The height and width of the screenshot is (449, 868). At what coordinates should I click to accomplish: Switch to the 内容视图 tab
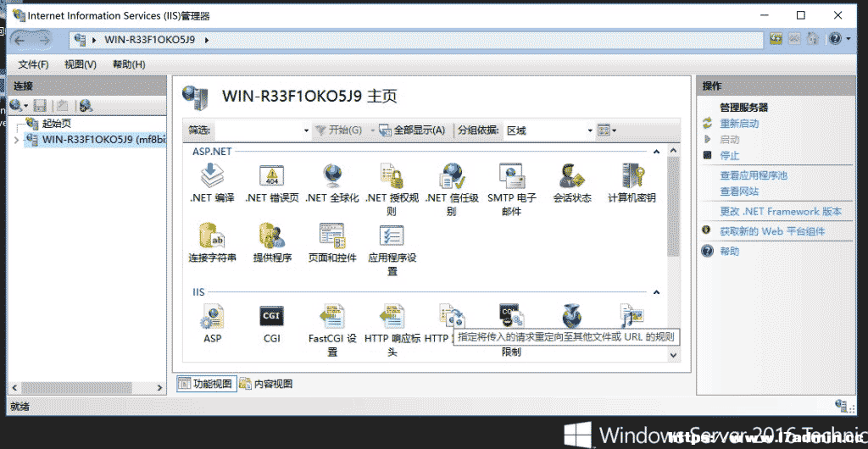click(266, 384)
